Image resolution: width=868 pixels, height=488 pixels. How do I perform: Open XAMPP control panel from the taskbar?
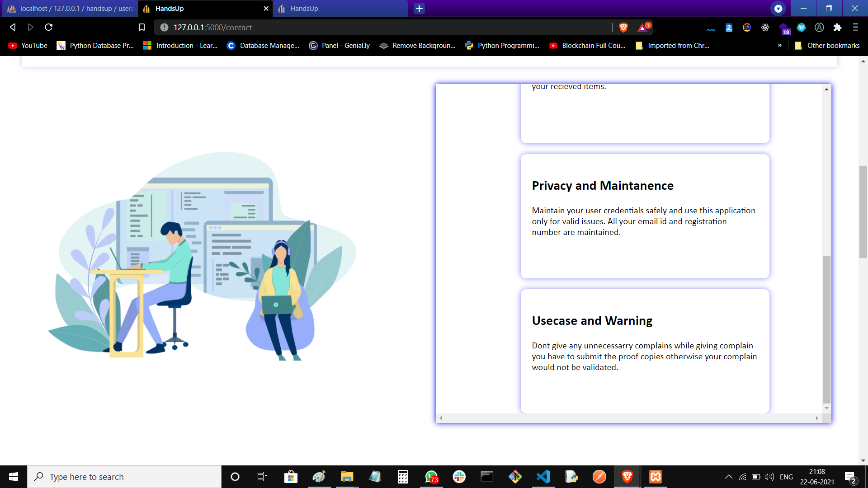(656, 477)
